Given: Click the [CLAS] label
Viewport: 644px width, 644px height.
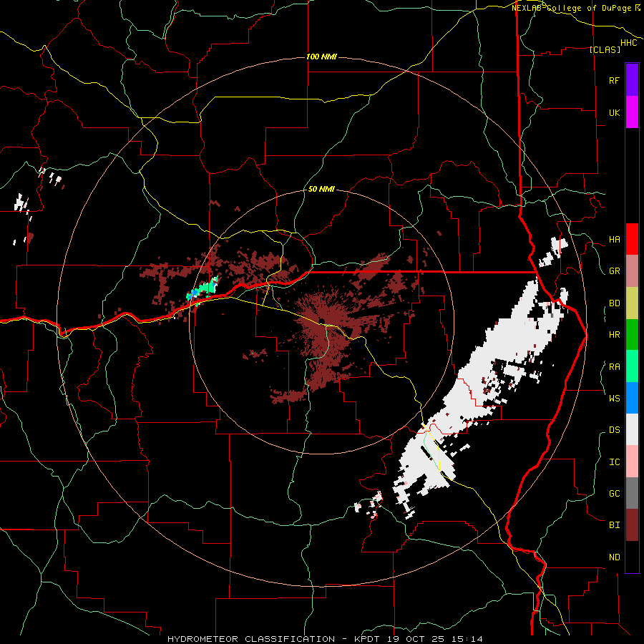Looking at the screenshot, I should tap(605, 49).
